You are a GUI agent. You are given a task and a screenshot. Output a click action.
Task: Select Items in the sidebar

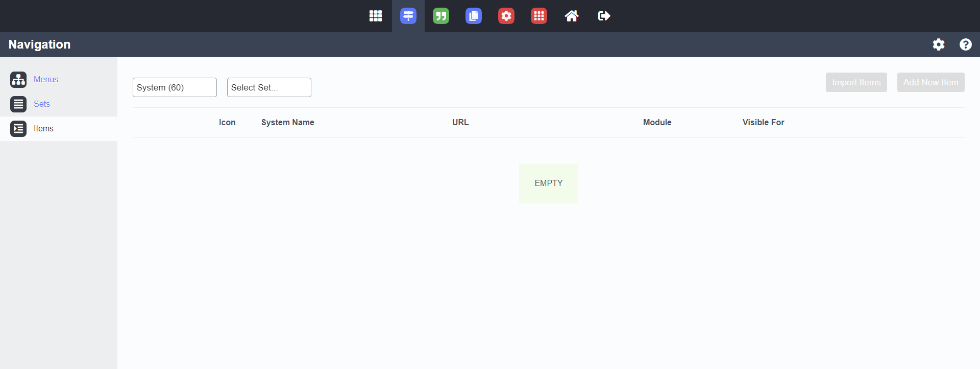(x=43, y=129)
